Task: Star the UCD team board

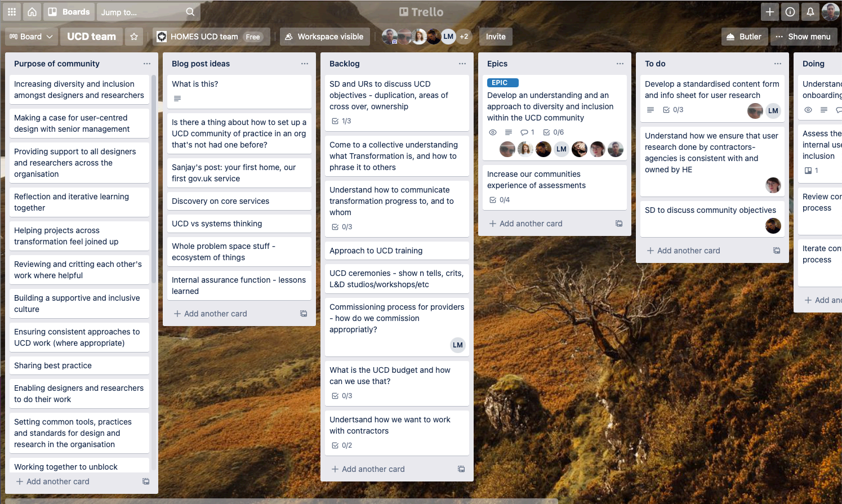Action: click(134, 37)
